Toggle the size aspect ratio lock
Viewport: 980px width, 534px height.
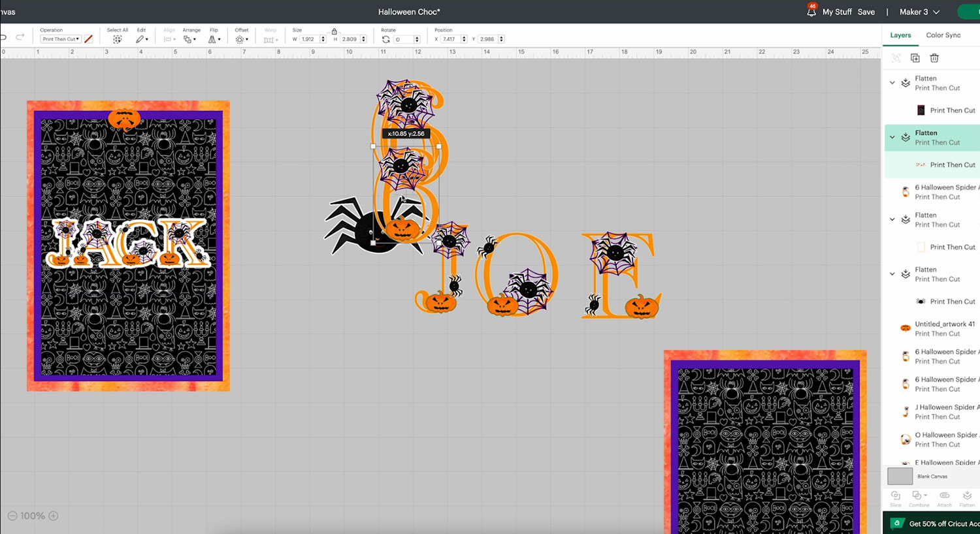pyautogui.click(x=335, y=31)
